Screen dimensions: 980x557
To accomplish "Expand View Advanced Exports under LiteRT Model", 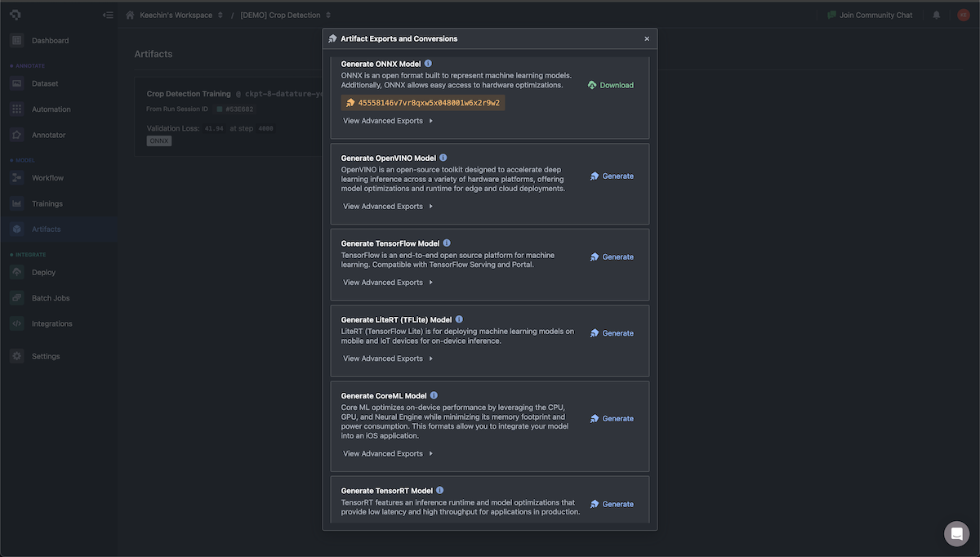I will tap(388, 359).
